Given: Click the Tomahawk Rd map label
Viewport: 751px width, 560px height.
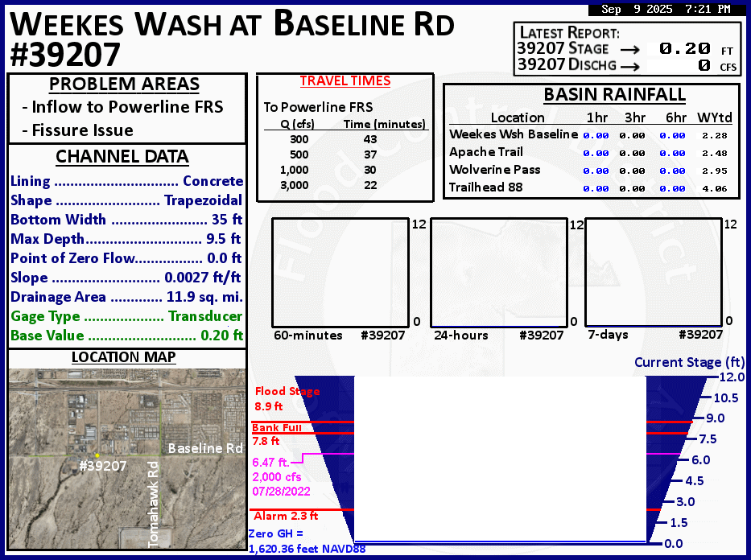Looking at the screenshot, I should (153, 504).
